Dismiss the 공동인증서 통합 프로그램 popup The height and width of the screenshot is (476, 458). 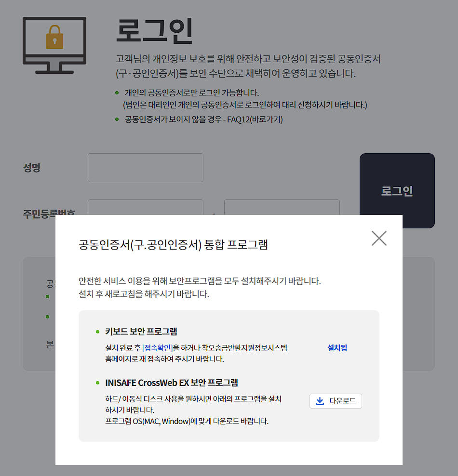coord(379,238)
